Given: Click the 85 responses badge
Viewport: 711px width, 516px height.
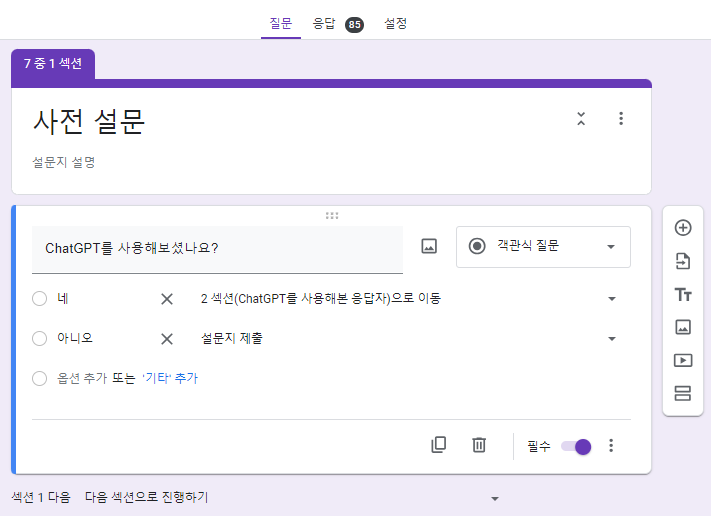Looking at the screenshot, I should coord(354,24).
